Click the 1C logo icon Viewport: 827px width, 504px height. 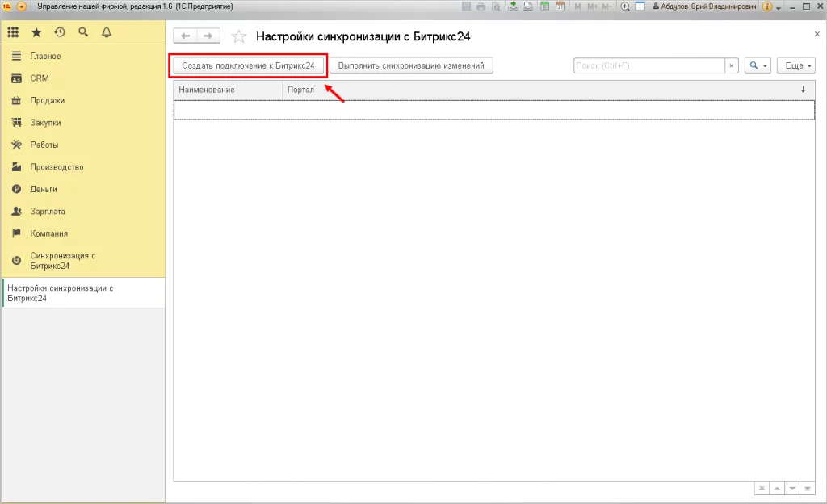(7, 6)
